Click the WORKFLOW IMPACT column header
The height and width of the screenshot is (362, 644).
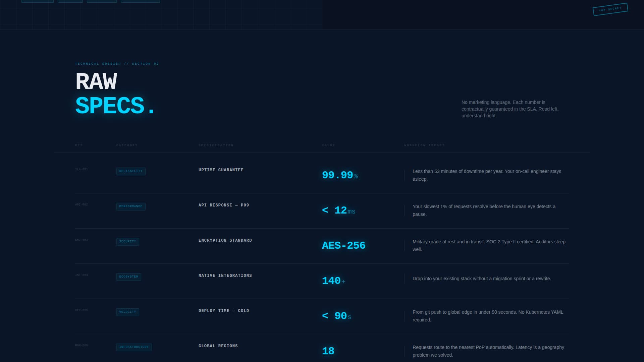[424, 145]
